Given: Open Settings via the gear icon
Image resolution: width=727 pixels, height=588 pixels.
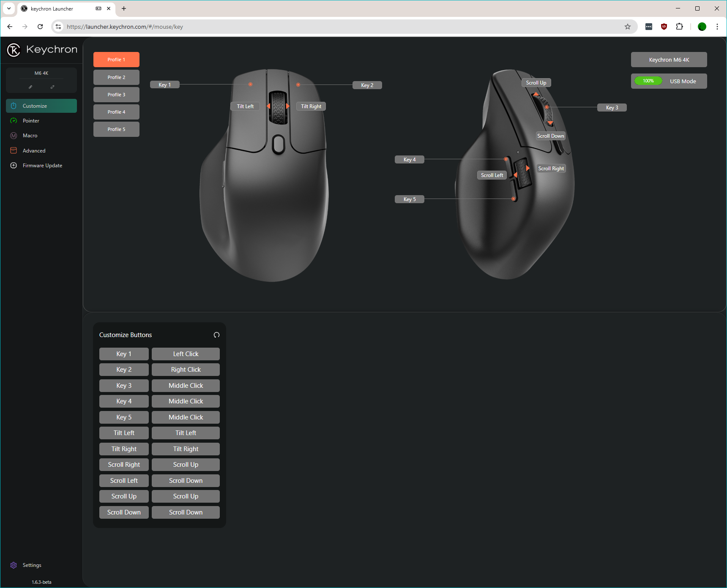Looking at the screenshot, I should coord(14,565).
